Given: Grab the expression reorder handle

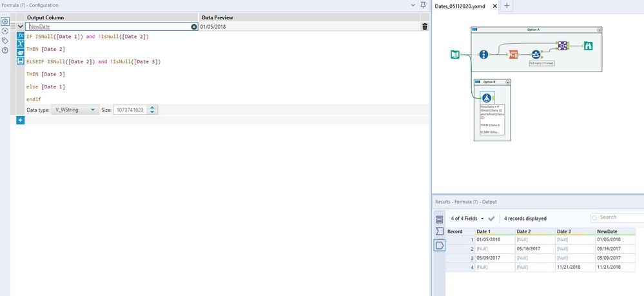Looking at the screenshot, I should pos(13,26).
